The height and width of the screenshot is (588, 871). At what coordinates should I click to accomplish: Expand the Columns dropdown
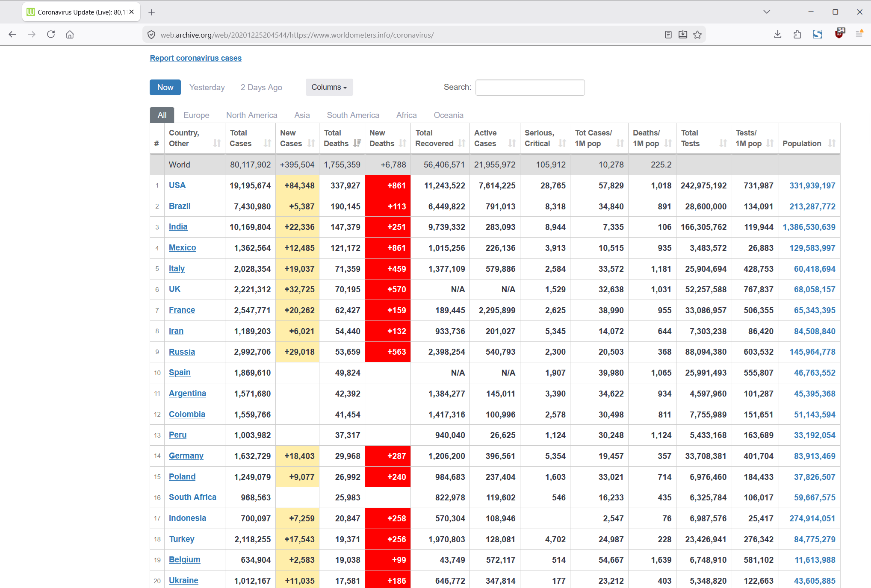click(329, 87)
